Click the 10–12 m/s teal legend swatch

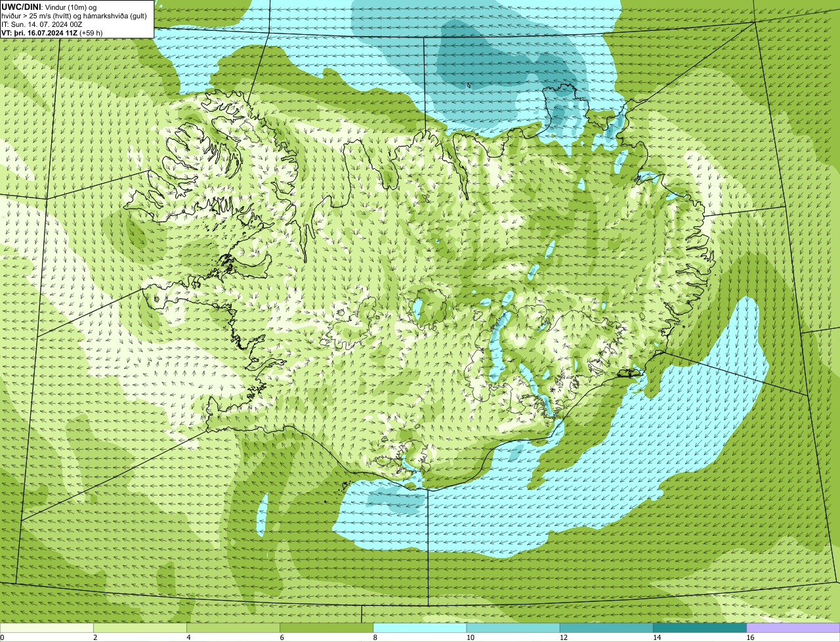[x=513, y=628]
